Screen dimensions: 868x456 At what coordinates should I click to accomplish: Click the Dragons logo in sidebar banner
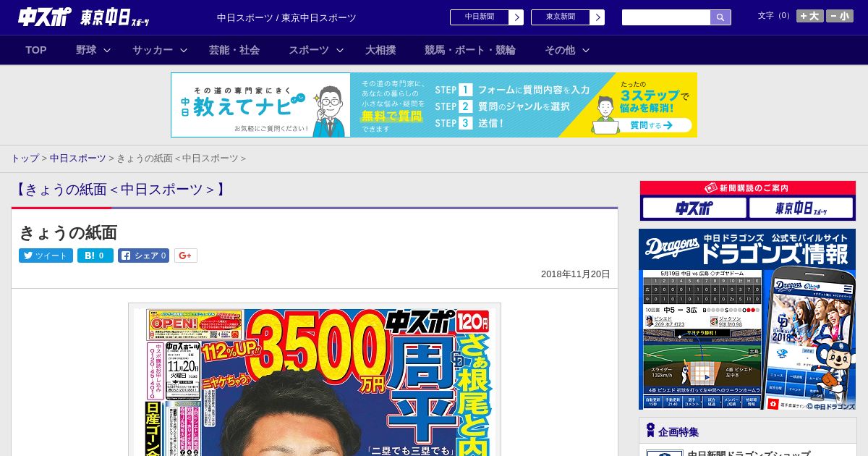(673, 248)
